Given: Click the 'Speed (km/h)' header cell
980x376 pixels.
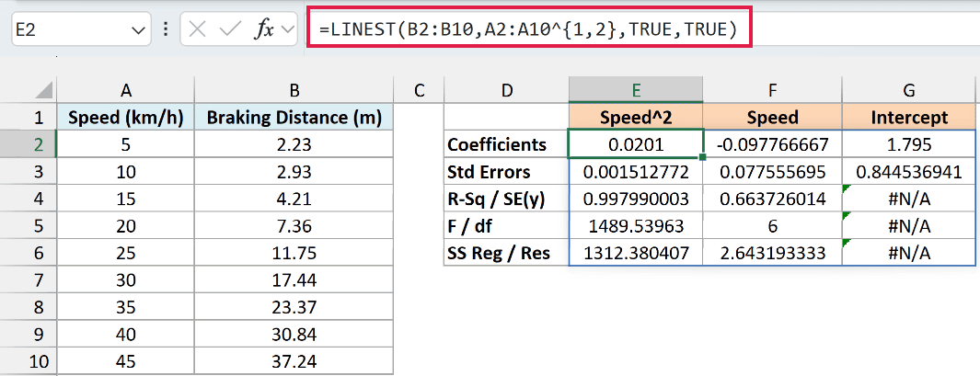Looking at the screenshot, I should click(x=126, y=118).
